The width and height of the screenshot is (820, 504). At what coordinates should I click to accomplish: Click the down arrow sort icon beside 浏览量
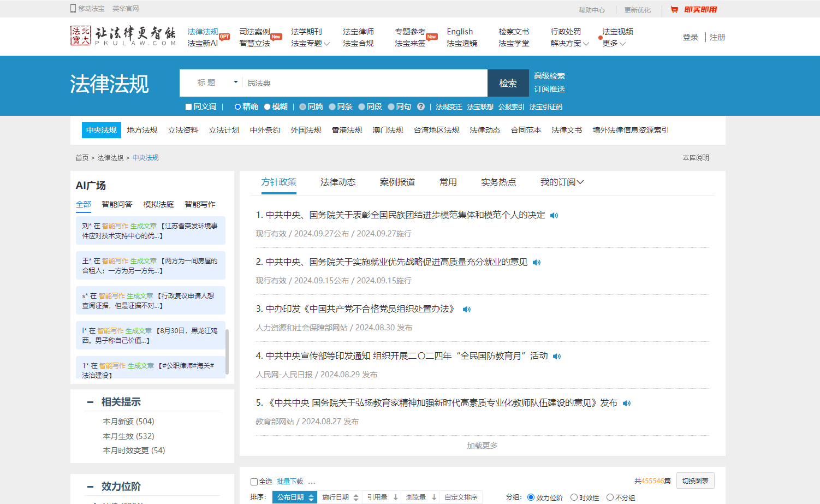pos(434,497)
